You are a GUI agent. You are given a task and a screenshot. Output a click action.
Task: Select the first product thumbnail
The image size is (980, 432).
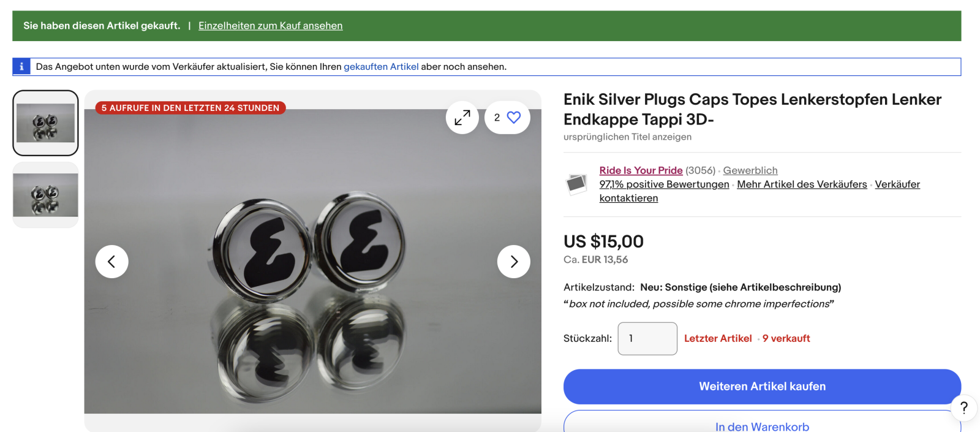(x=45, y=123)
